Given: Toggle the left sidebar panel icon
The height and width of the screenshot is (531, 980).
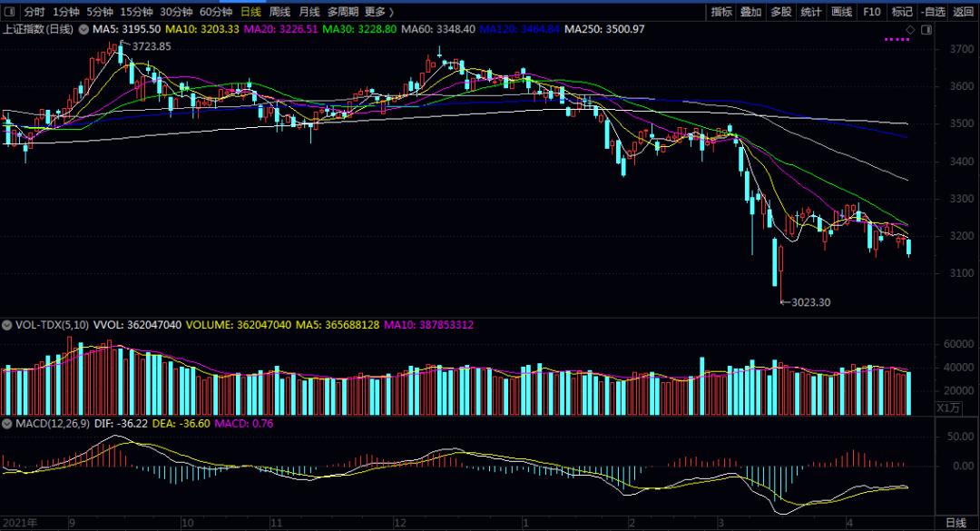Looking at the screenshot, I should [x=9, y=11].
